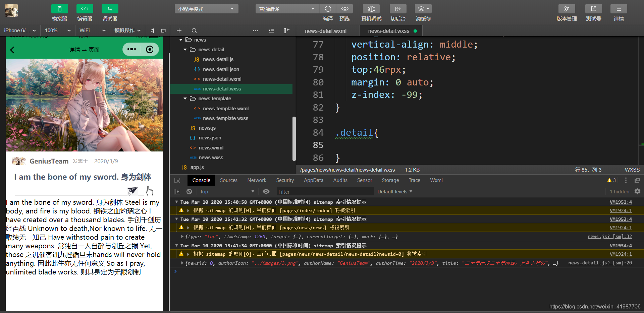Screen dimensions: 644x313
Task: Click the add new file plus icon
Action: 179,30
